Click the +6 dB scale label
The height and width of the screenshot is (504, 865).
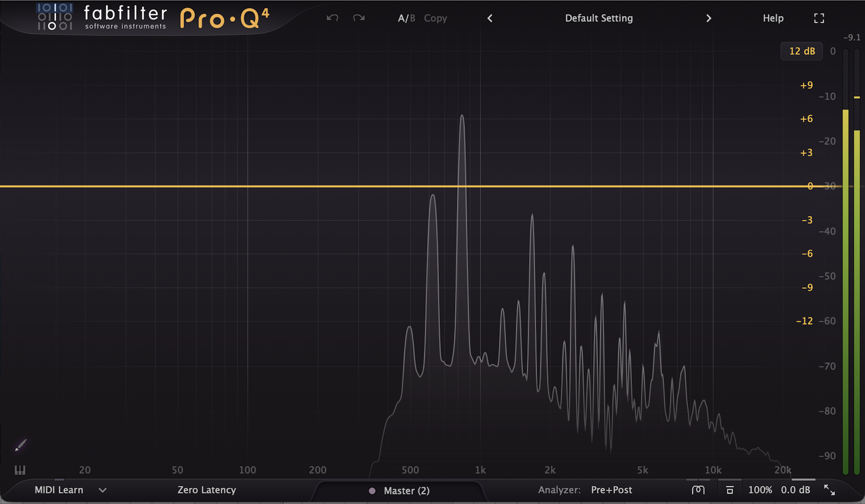click(x=807, y=119)
